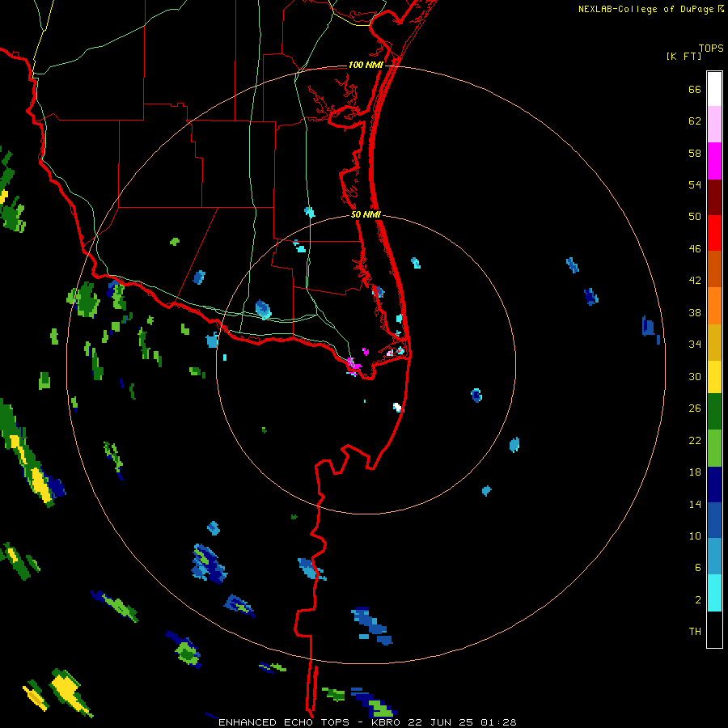Click the legend value "30"
The height and width of the screenshot is (728, 728).
(x=695, y=376)
